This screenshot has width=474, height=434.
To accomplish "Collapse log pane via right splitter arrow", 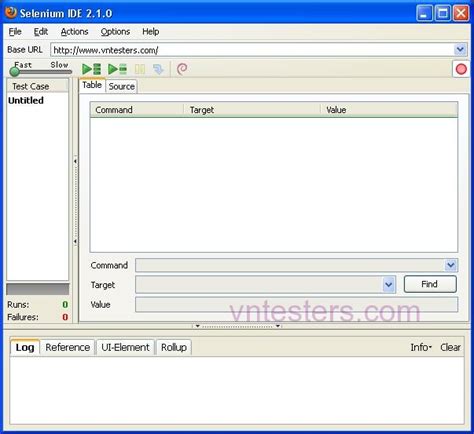I will click(x=278, y=326).
